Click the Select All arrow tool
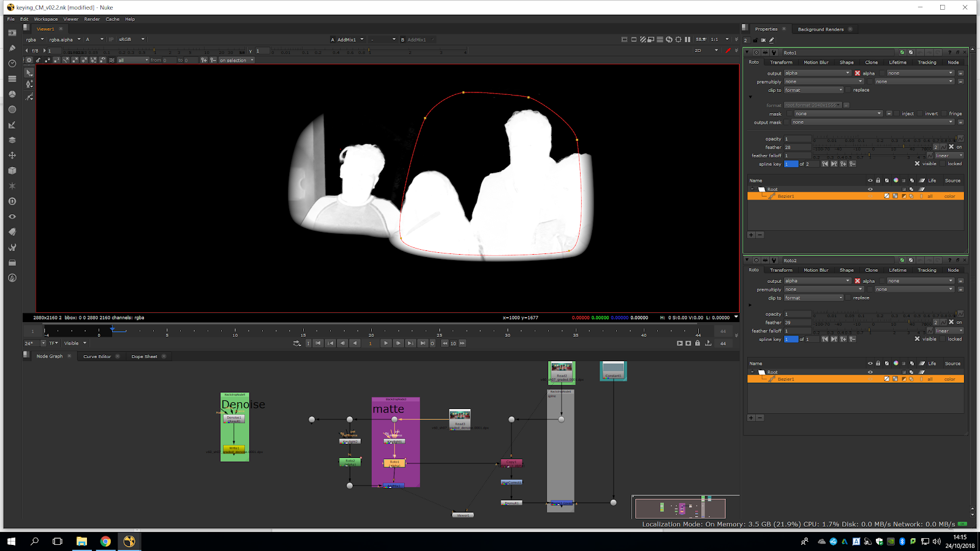Screen dimensions: 980x551 pos(29,72)
